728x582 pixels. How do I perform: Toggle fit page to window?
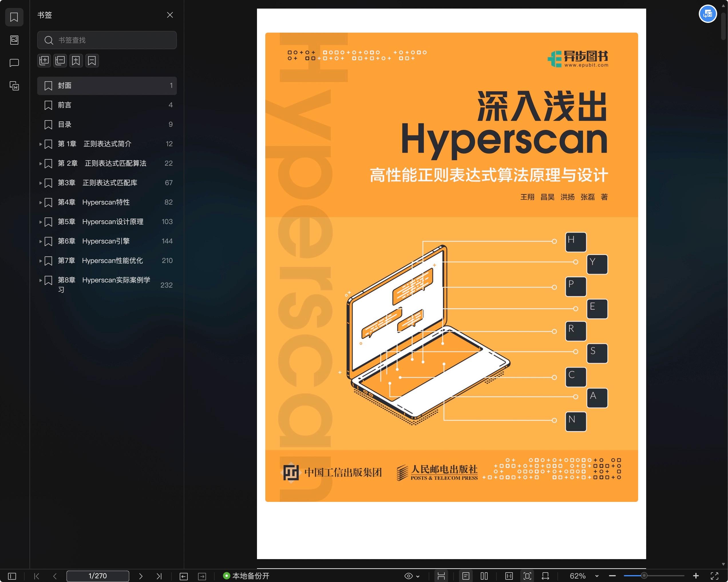(x=527, y=576)
